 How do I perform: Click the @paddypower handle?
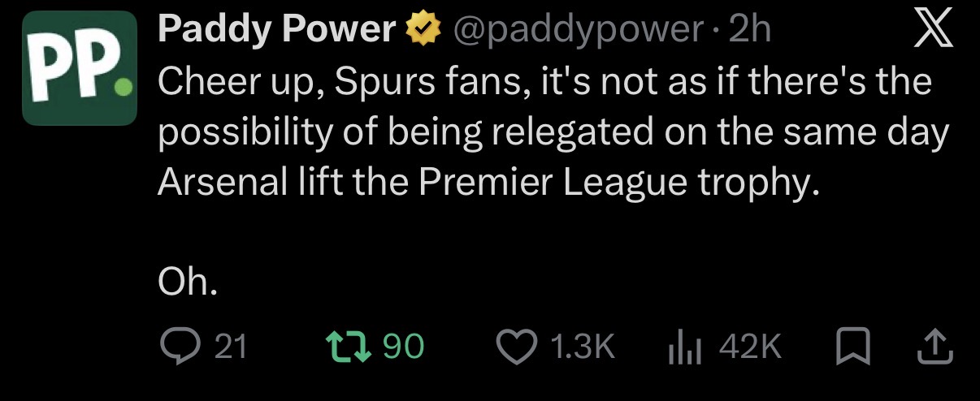point(579,32)
